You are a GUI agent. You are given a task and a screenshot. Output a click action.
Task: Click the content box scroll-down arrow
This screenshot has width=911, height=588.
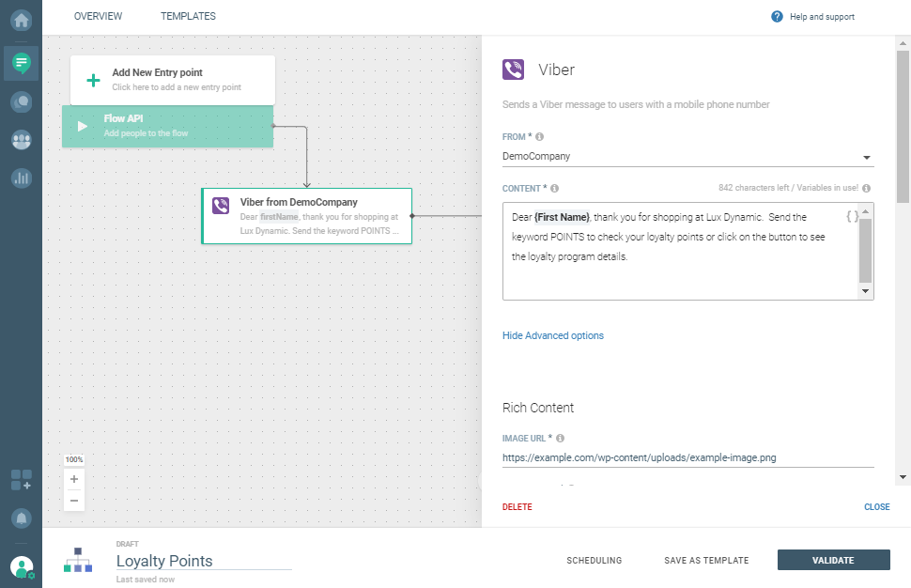(x=866, y=292)
